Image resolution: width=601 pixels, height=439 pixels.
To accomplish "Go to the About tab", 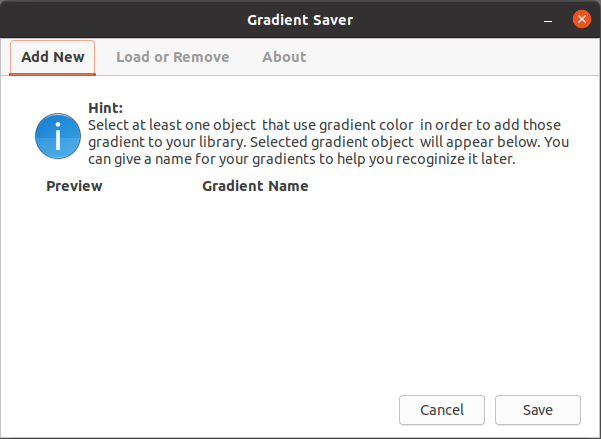I will 284,58.
